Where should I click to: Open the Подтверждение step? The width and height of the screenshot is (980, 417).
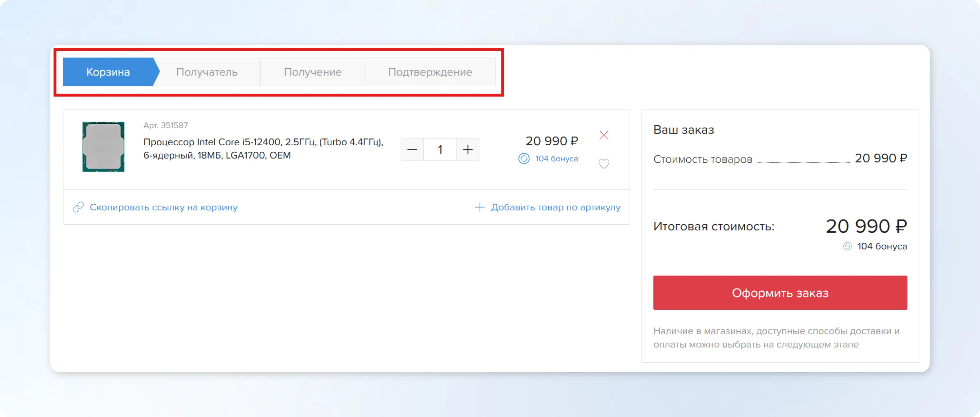(430, 72)
